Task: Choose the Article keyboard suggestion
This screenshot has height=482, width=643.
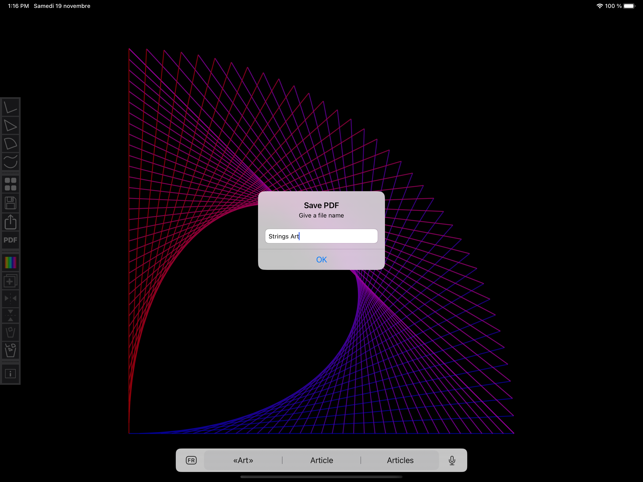Action: pyautogui.click(x=322, y=460)
